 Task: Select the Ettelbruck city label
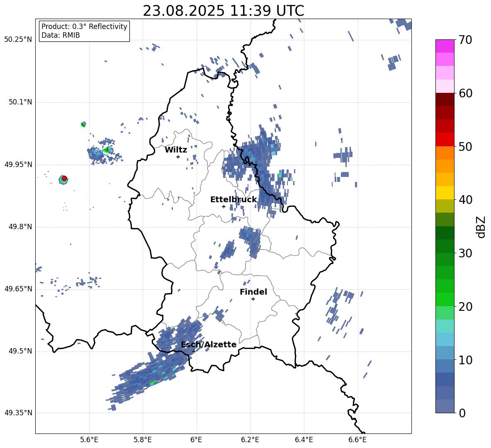coord(233,200)
